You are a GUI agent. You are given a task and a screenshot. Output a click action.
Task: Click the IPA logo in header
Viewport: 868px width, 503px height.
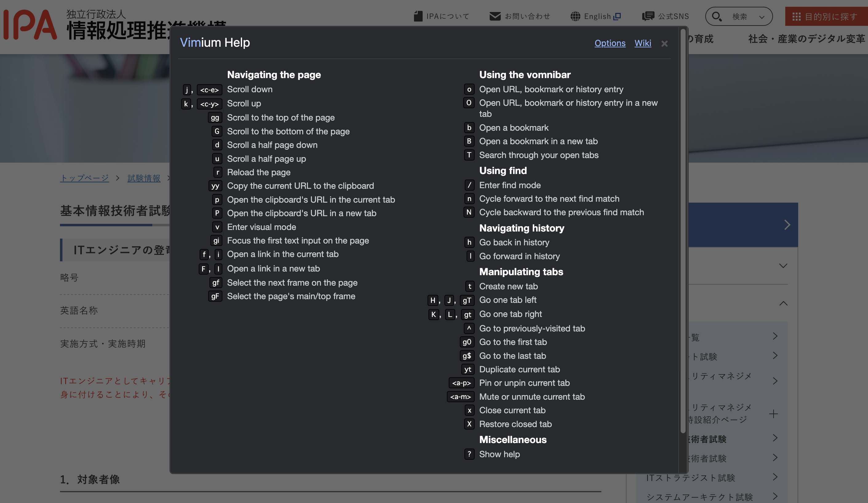click(30, 24)
